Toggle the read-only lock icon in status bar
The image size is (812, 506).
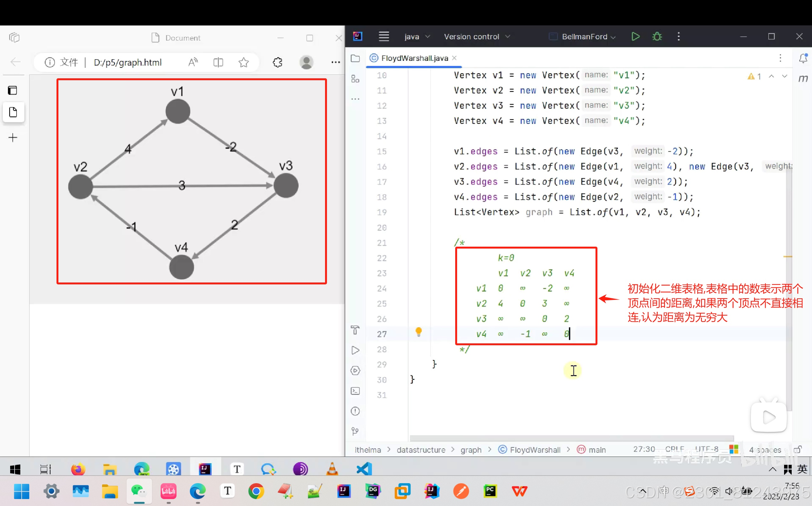797,450
